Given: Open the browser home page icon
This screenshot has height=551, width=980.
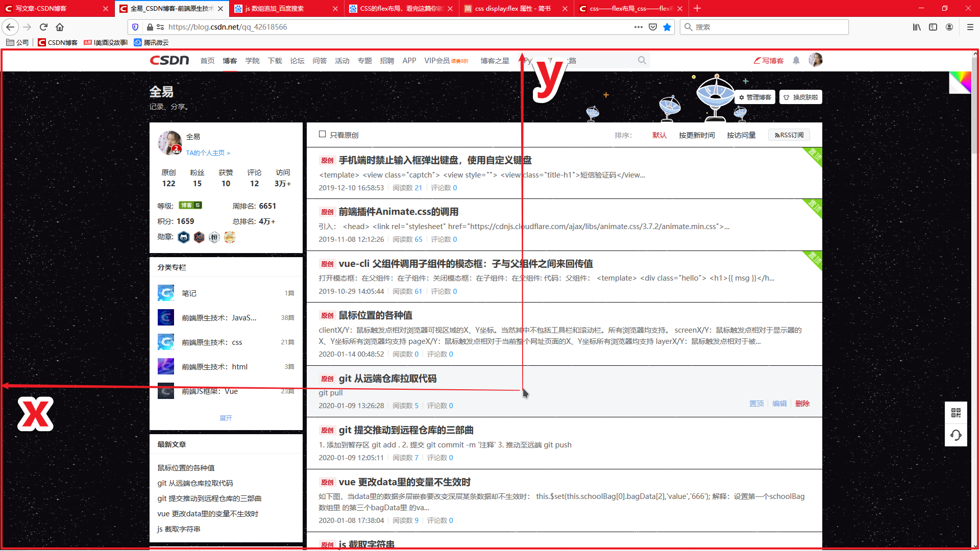Looking at the screenshot, I should tap(60, 27).
